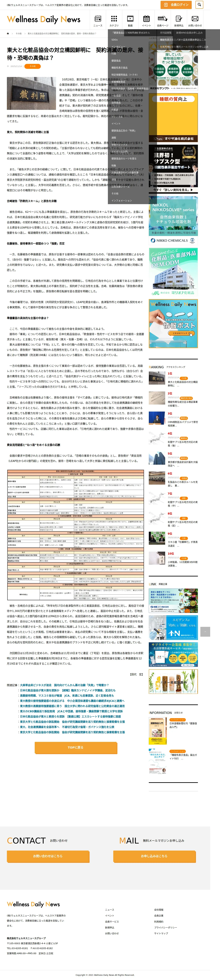Select 健康食品広告の「判例」 menu item

click(x=124, y=130)
